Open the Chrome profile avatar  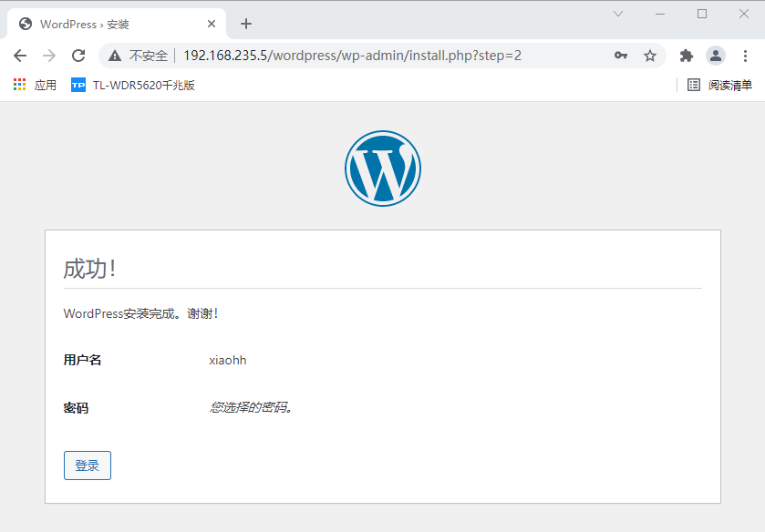pyautogui.click(x=716, y=56)
